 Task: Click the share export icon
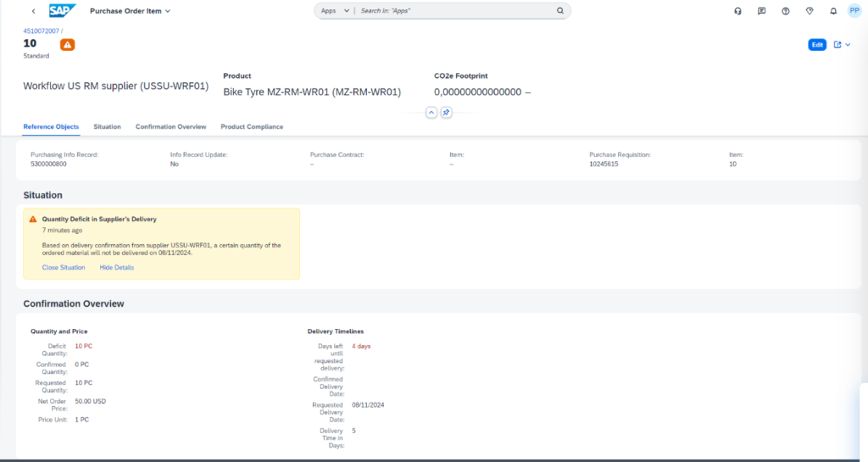coord(838,45)
